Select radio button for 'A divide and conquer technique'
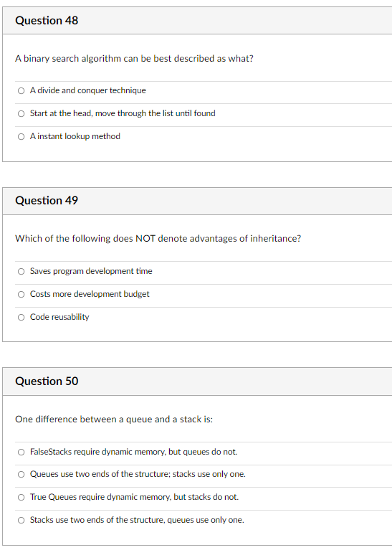This screenshot has width=392, height=550. tap(21, 91)
